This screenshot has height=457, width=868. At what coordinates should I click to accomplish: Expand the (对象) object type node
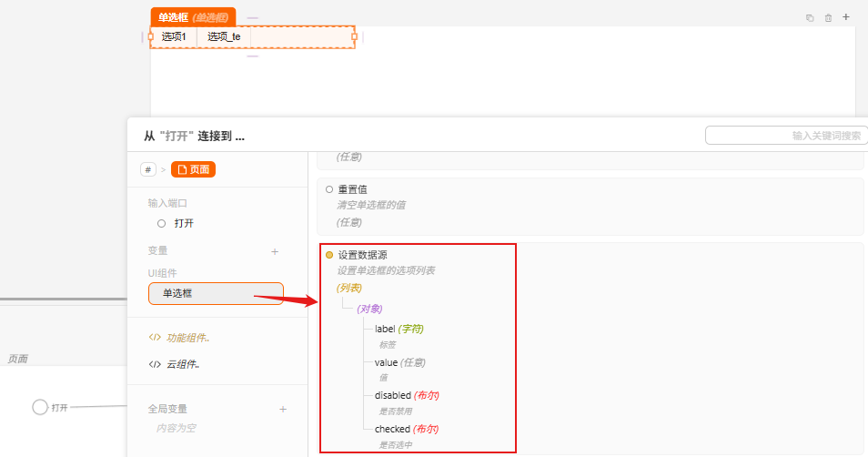click(x=369, y=309)
